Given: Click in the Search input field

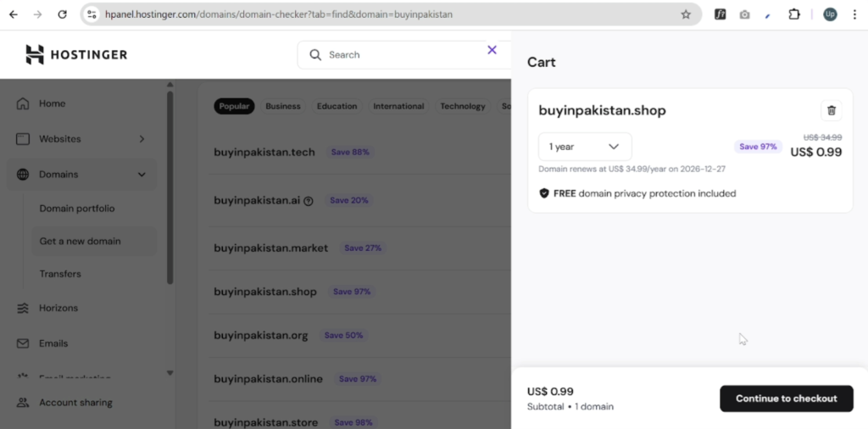Looking at the screenshot, I should 398,55.
